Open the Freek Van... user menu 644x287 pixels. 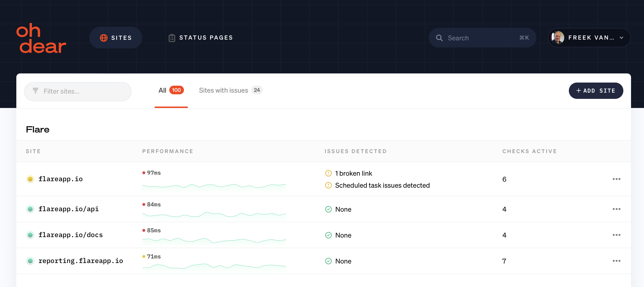[x=589, y=38]
